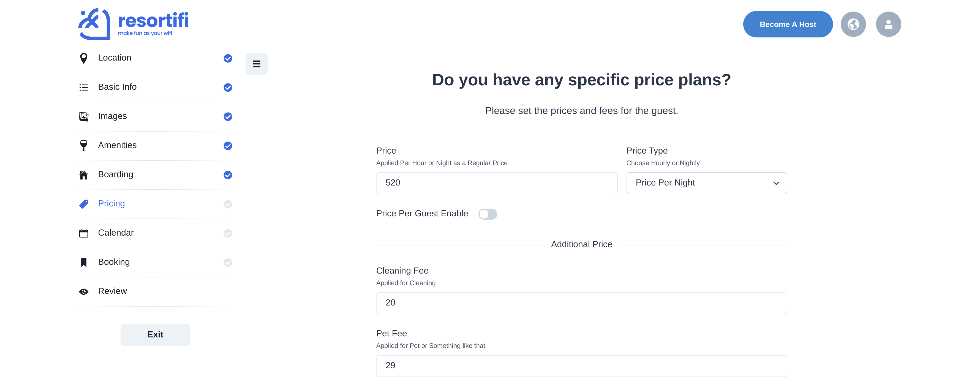The image size is (980, 382).
Task: Click the Exit button
Action: (155, 335)
